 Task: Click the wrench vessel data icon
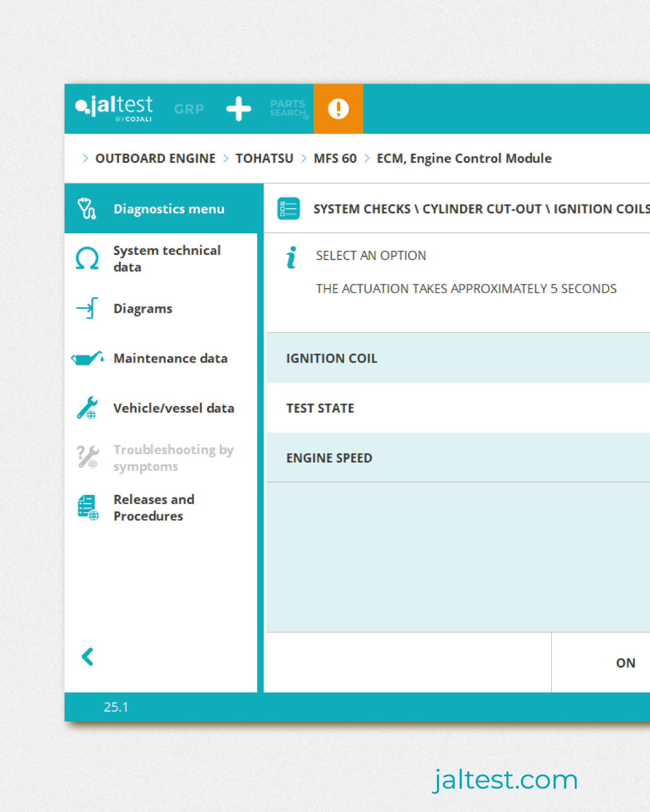click(x=87, y=408)
